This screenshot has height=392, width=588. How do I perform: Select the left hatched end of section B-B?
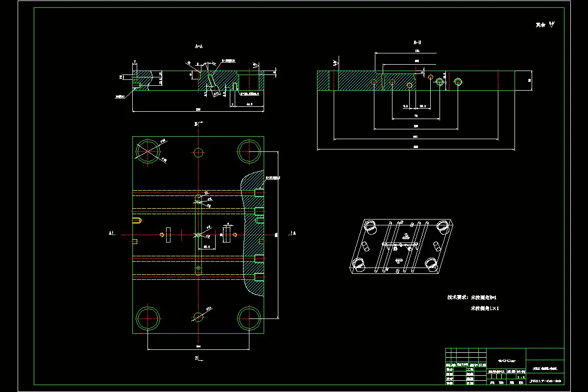point(324,80)
